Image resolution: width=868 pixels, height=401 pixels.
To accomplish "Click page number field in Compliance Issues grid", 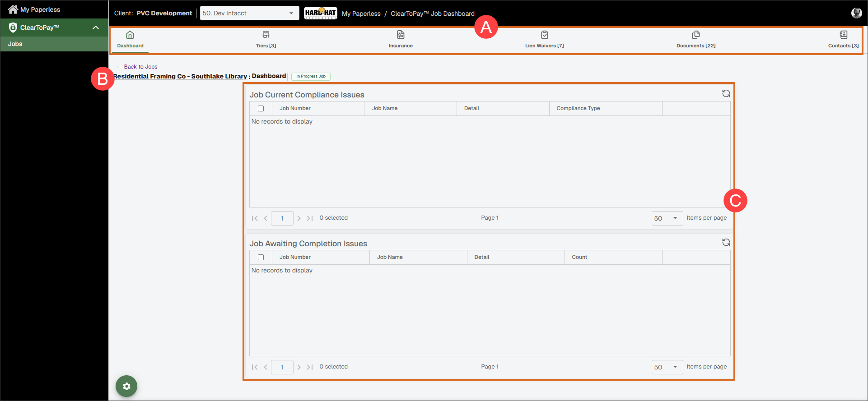I will [282, 218].
